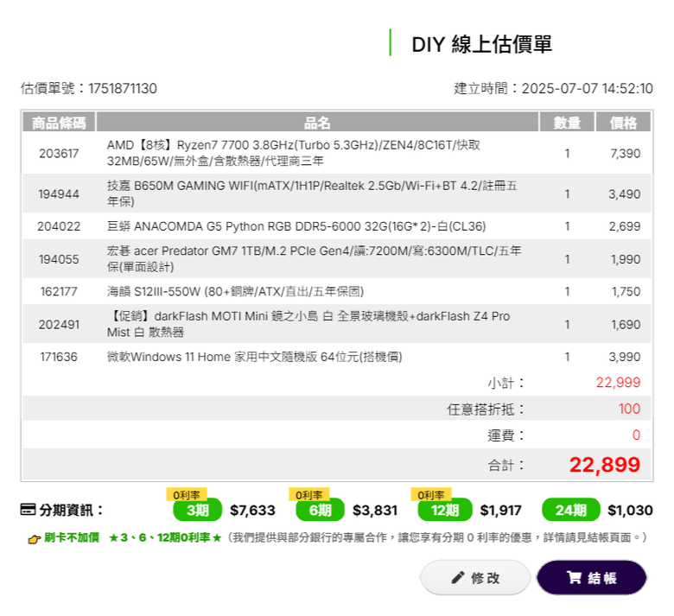Click the 6期 amount $3,831

click(x=375, y=511)
